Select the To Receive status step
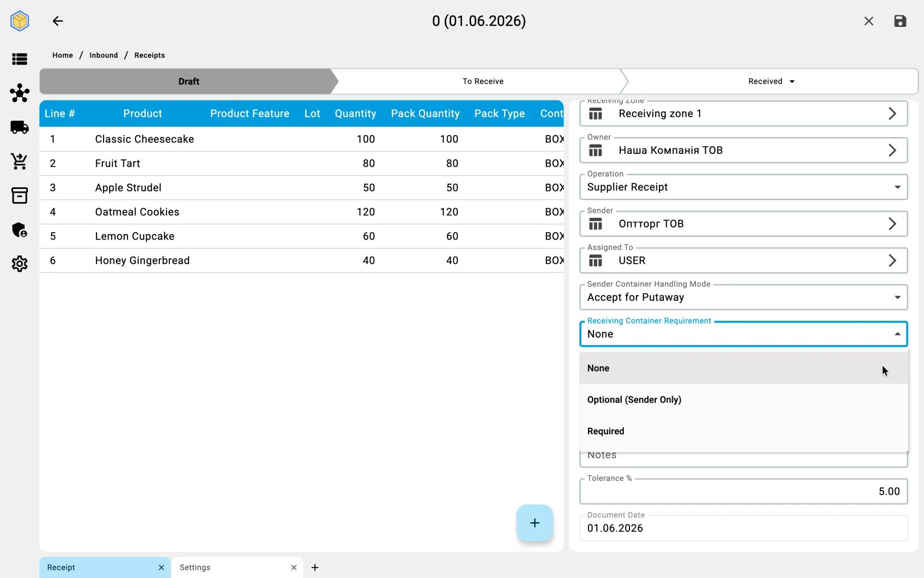 click(483, 81)
